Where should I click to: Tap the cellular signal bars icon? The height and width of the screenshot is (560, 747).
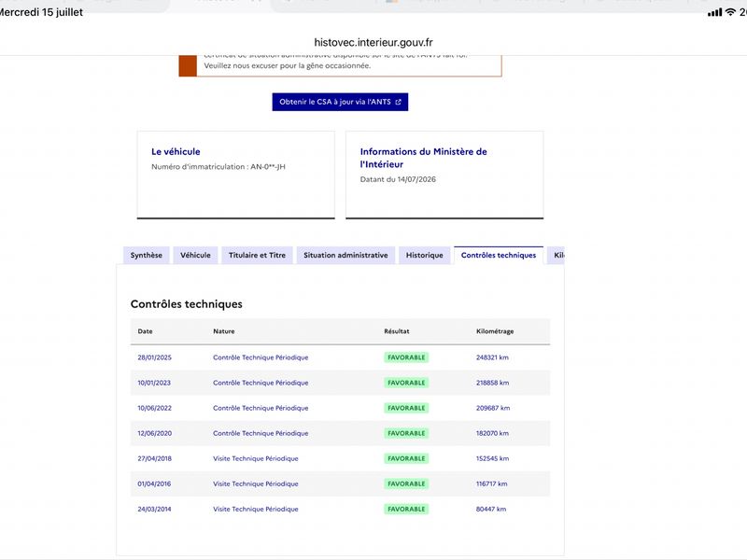coord(714,12)
